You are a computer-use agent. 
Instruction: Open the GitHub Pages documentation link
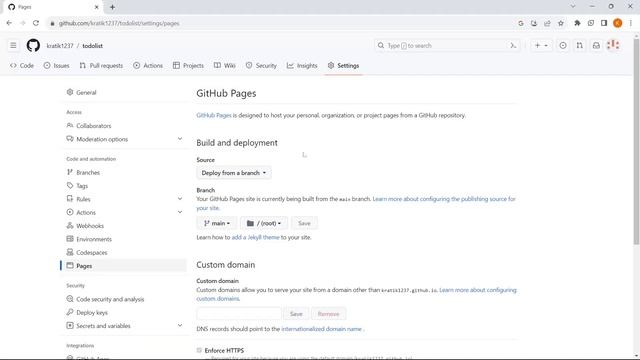[x=214, y=116]
